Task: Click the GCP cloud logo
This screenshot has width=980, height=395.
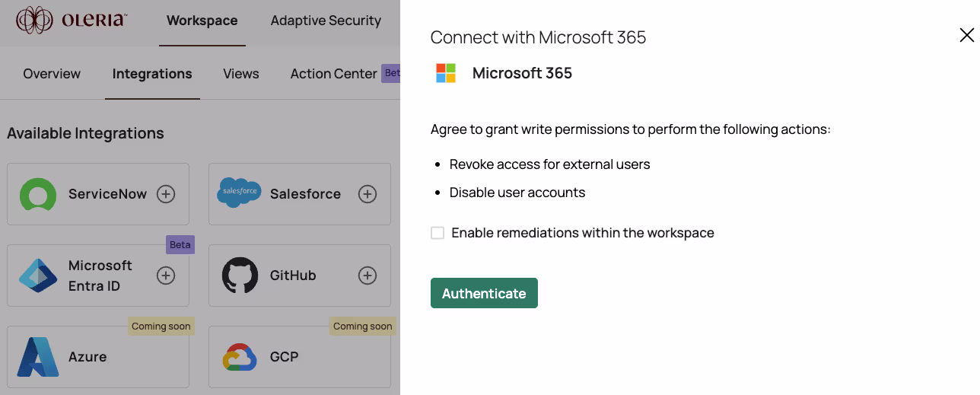Action: pos(240,357)
